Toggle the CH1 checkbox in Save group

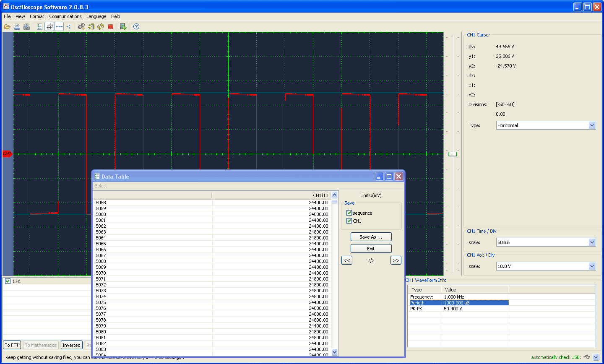[x=349, y=221]
